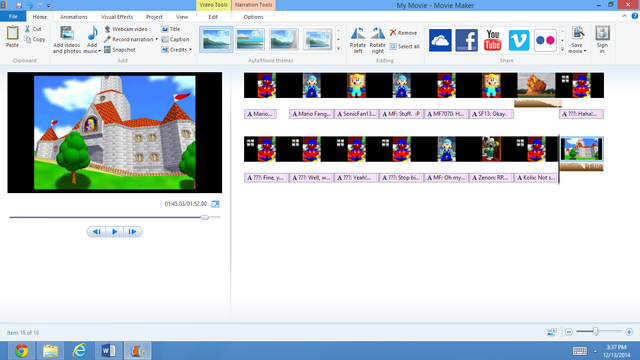Expand the Add music dropdown arrow
Screen dimensions: 640x360
tap(100, 51)
